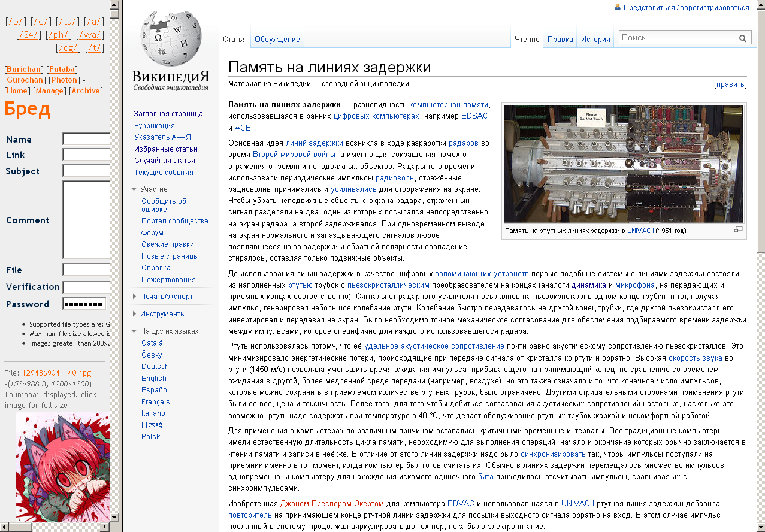Image resolution: width=765 pixels, height=532 pixels.
Task: Click UNIVAC I link in image caption
Action: click(640, 231)
